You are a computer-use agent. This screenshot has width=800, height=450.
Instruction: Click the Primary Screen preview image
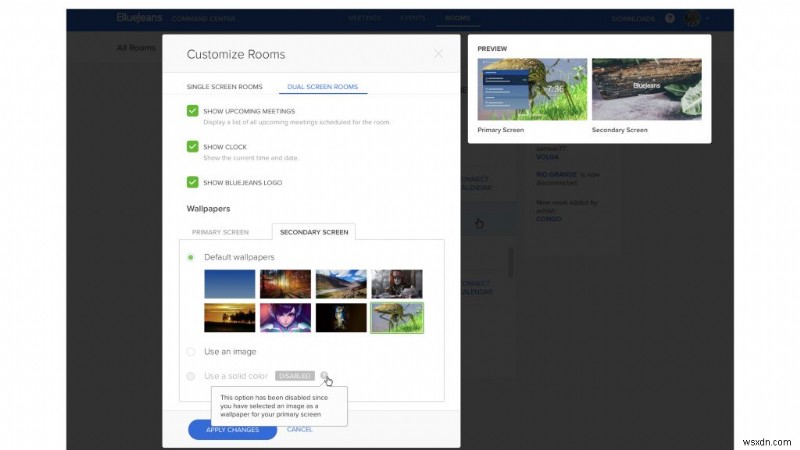529,91
